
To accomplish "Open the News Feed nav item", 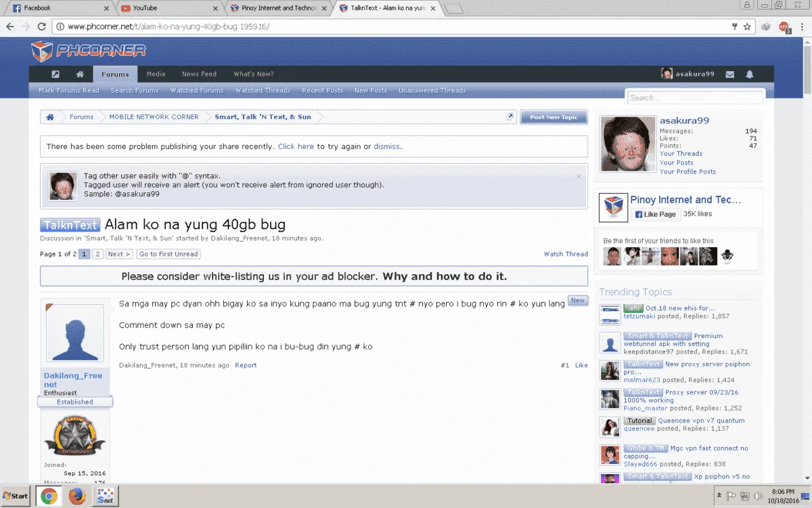I will click(x=199, y=75).
